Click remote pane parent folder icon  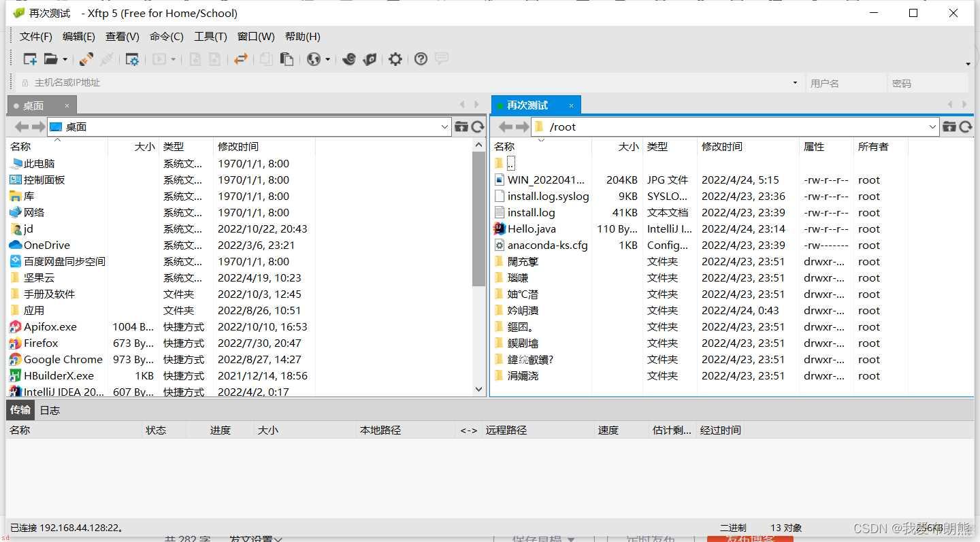click(949, 126)
